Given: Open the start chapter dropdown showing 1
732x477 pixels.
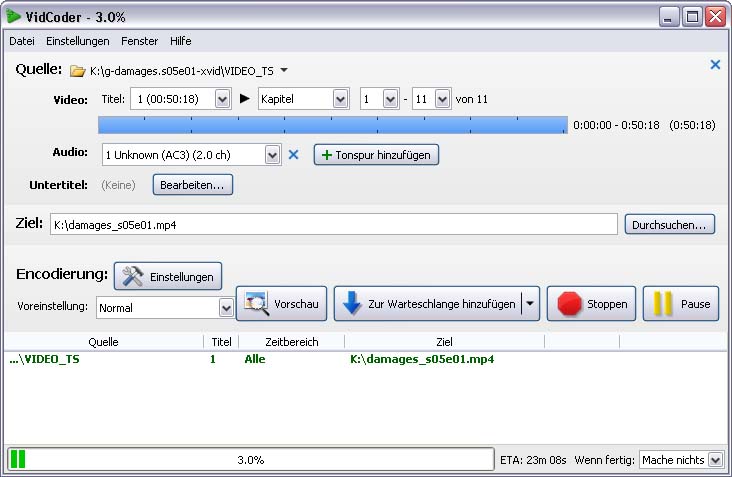Looking at the screenshot, I should click(x=380, y=99).
